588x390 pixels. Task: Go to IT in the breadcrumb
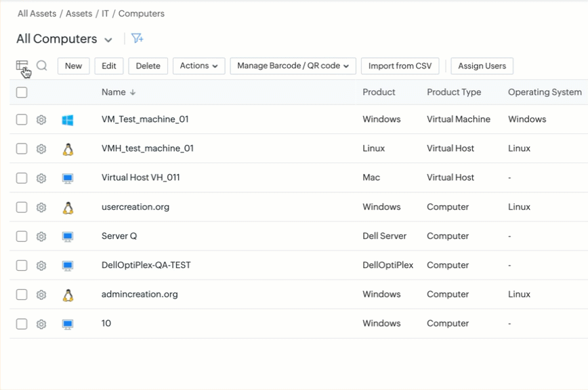[x=105, y=14]
